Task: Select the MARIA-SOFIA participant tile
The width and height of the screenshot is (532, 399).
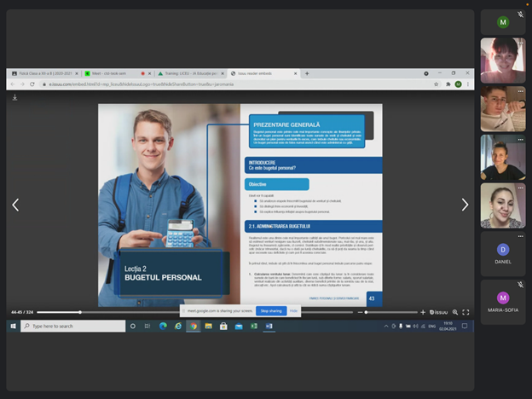Action: click(503, 302)
